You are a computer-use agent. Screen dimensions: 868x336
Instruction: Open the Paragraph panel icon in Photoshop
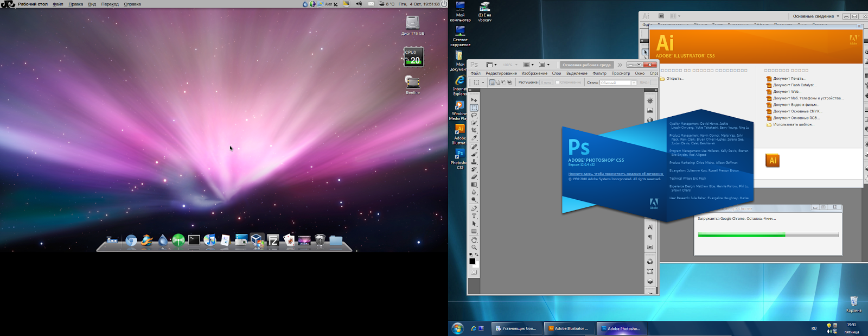pyautogui.click(x=650, y=237)
